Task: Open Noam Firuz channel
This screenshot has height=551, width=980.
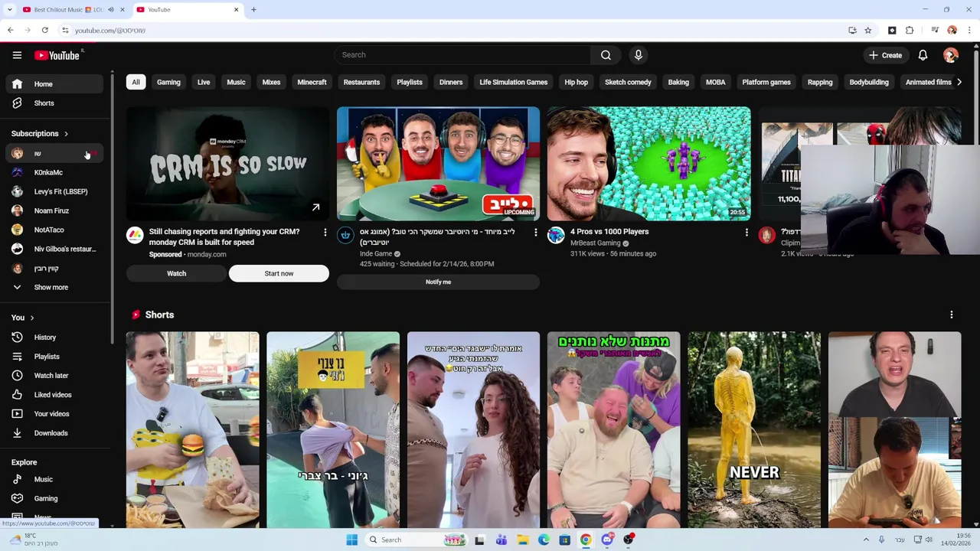Action: coord(54,211)
